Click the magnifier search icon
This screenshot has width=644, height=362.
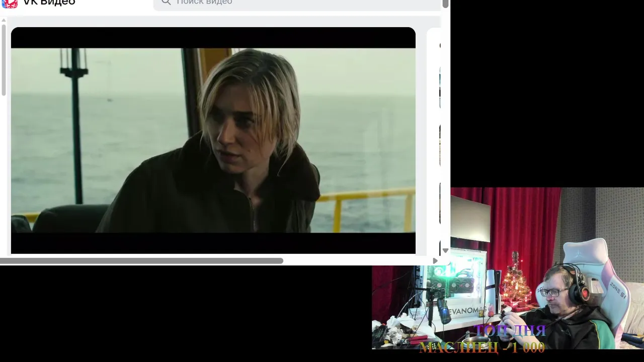tap(166, 3)
